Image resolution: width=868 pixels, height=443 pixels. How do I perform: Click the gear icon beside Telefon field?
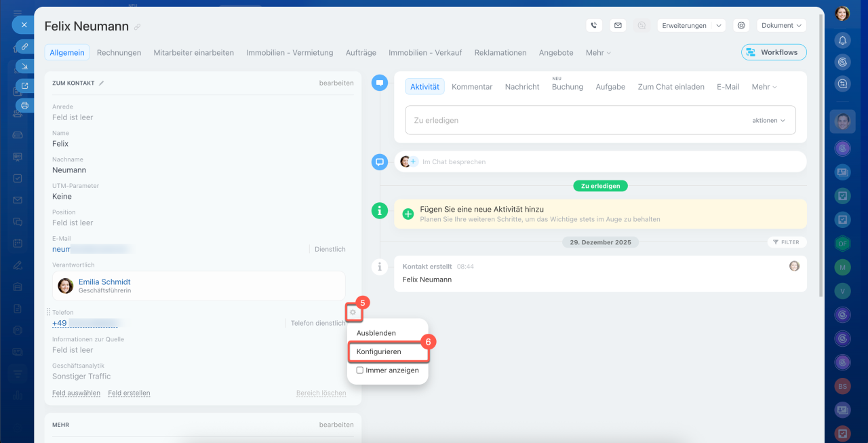353,312
